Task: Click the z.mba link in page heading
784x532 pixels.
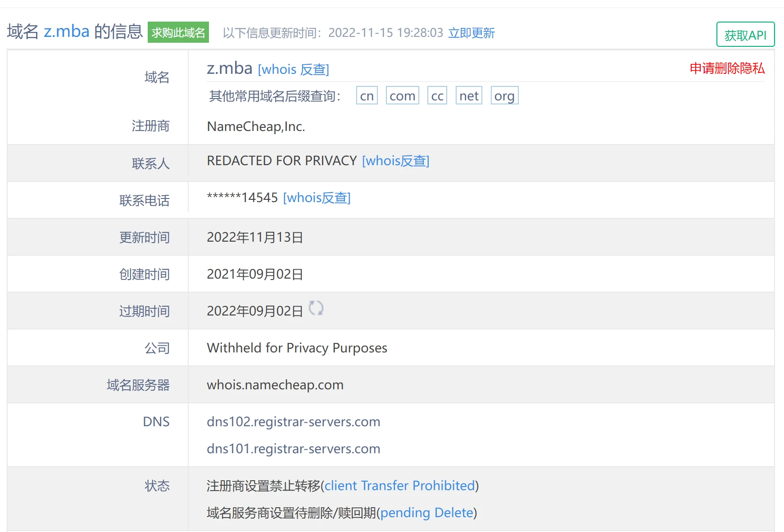Action: tap(67, 32)
